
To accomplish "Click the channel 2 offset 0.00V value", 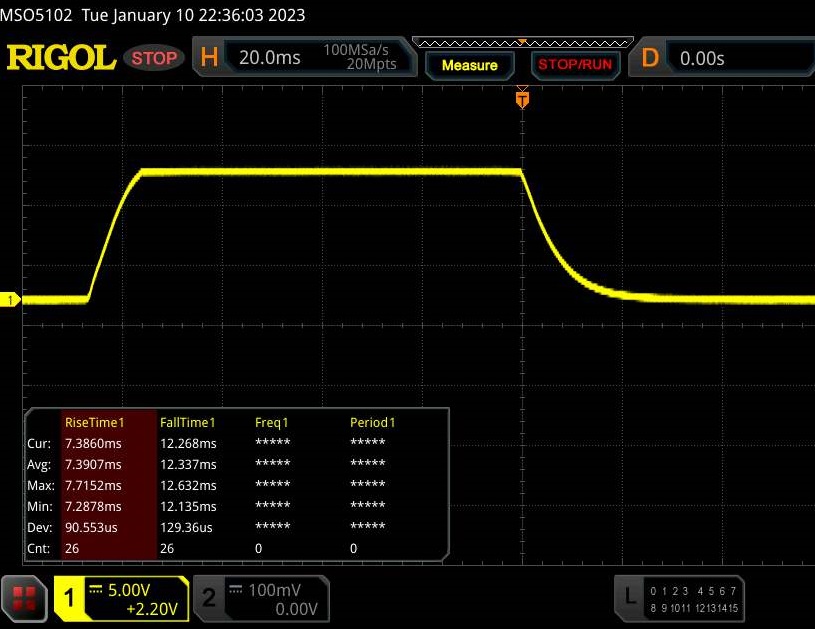I will [296, 609].
